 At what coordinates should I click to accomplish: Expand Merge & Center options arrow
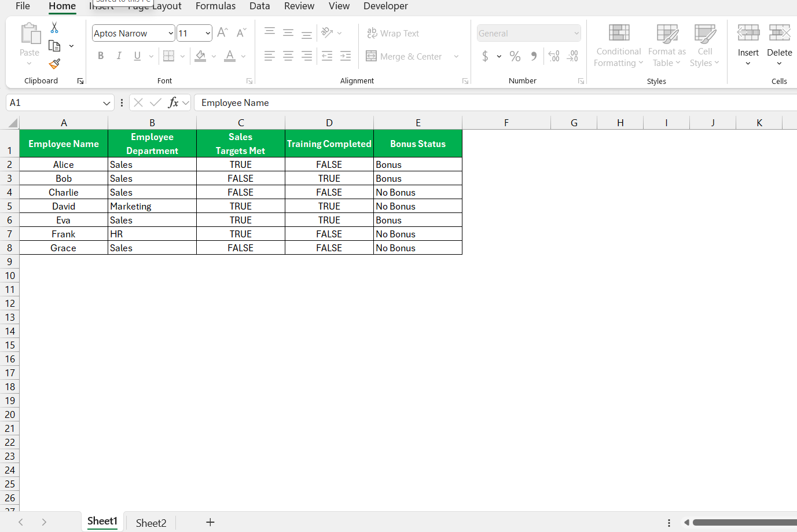[456, 56]
